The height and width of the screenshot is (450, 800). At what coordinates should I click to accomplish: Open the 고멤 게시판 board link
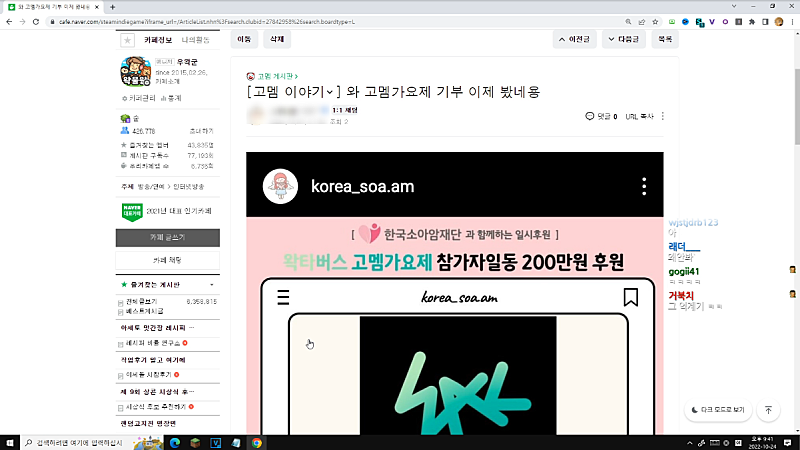pos(277,76)
